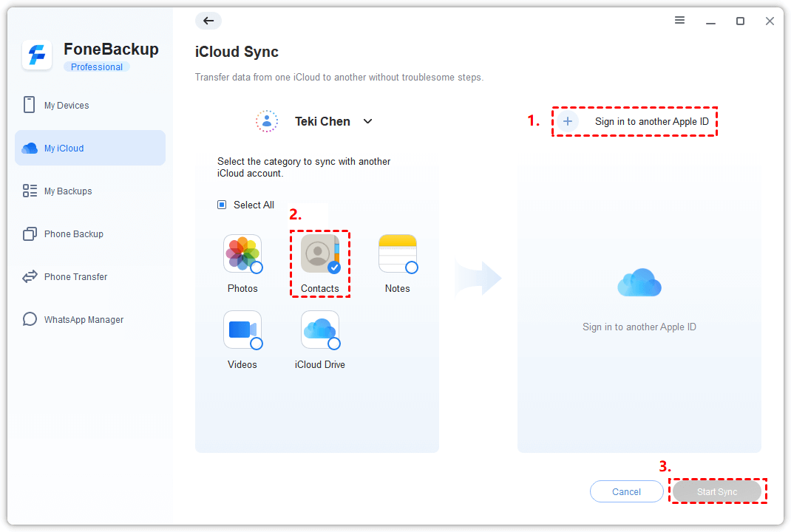Click Sign in to another Apple ID button

click(634, 121)
